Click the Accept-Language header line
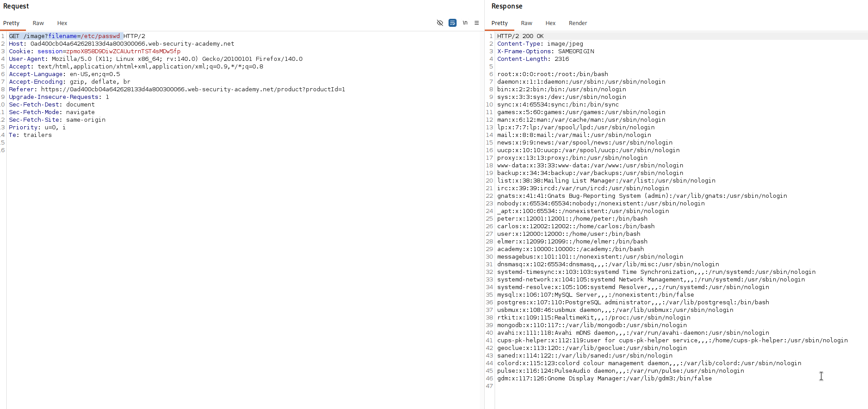This screenshot has width=868, height=409. pyautogui.click(x=64, y=74)
